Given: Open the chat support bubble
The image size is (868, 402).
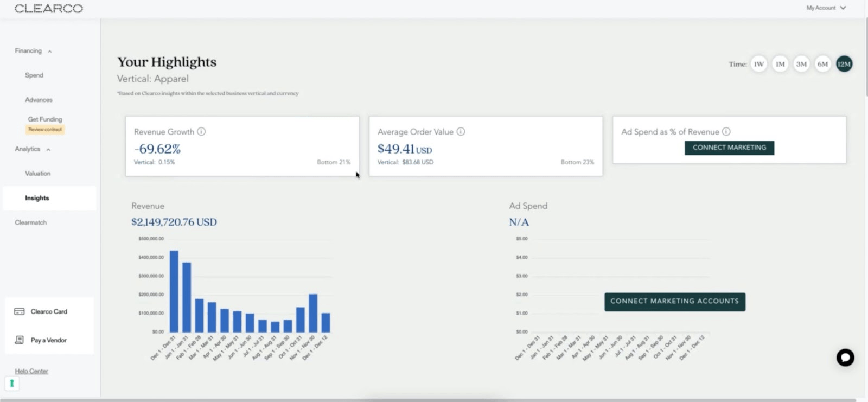Looking at the screenshot, I should 845,358.
